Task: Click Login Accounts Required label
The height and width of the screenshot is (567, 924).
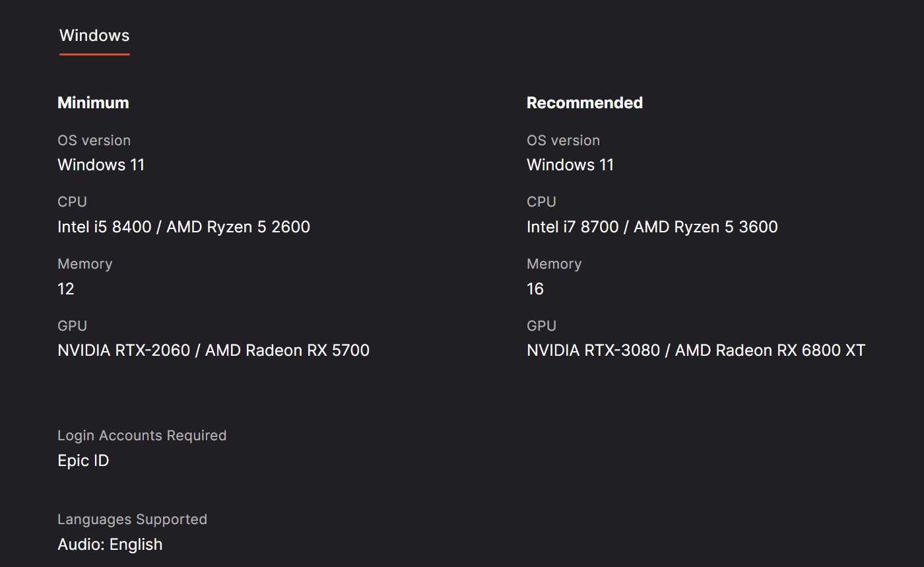Action: (x=142, y=436)
